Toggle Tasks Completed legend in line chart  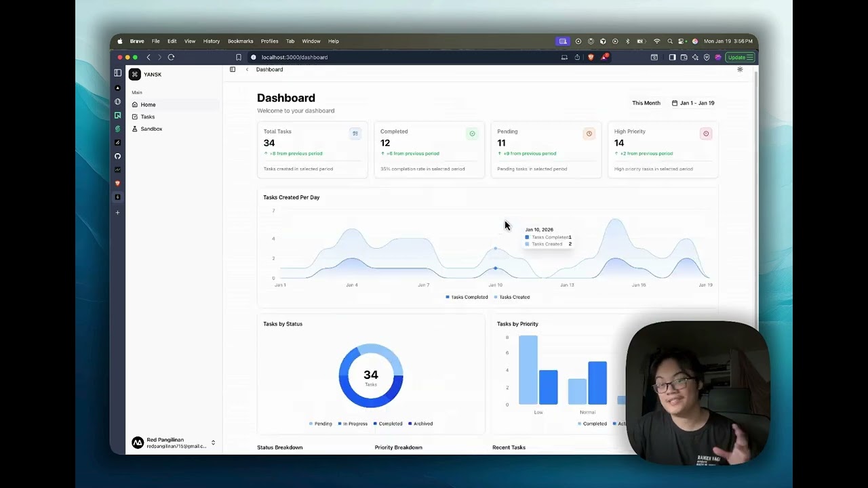(467, 297)
